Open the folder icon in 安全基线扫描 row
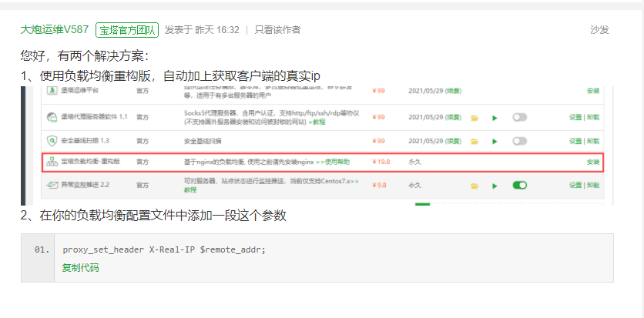 click(x=475, y=142)
